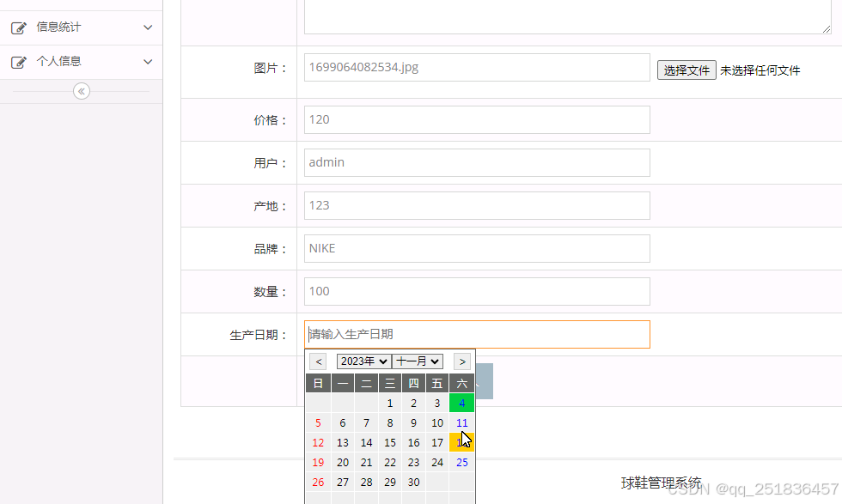The image size is (842, 504).
Task: Click the 生产日期 date input field
Action: [477, 334]
